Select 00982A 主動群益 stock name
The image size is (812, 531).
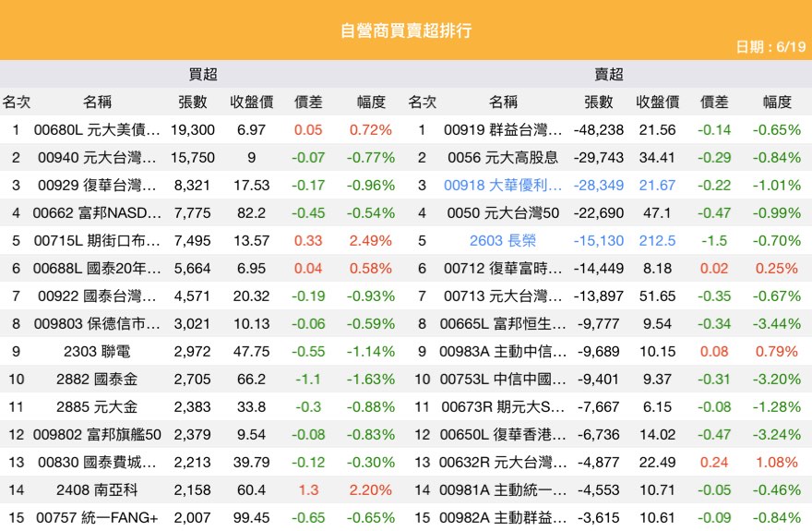point(503,517)
